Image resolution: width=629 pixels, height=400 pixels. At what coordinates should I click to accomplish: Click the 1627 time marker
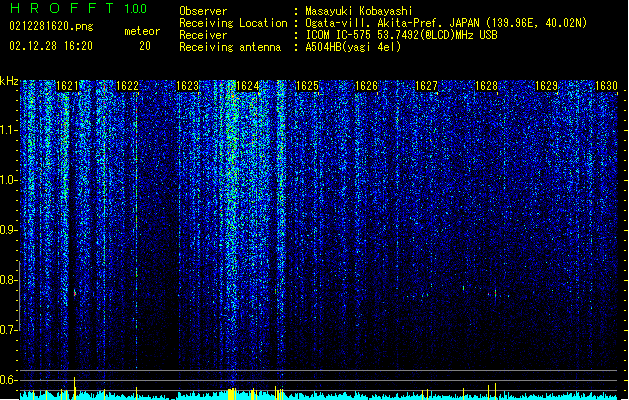point(426,86)
